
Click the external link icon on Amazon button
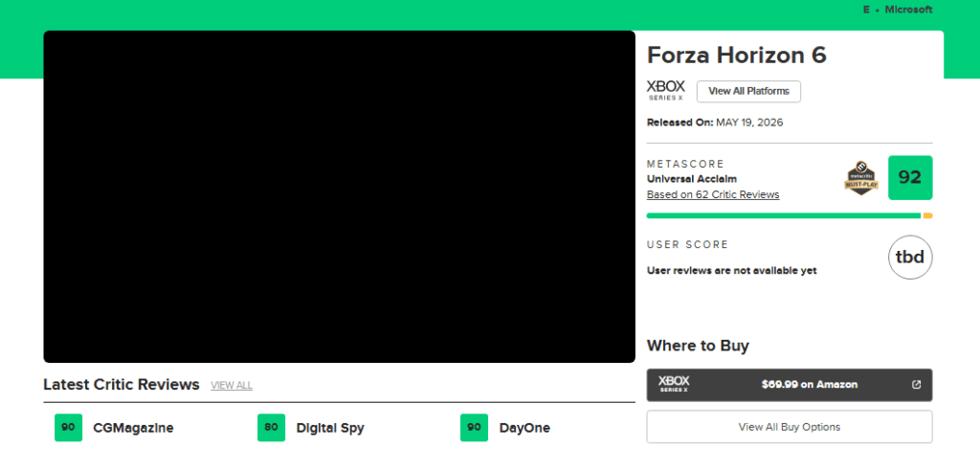pos(916,385)
